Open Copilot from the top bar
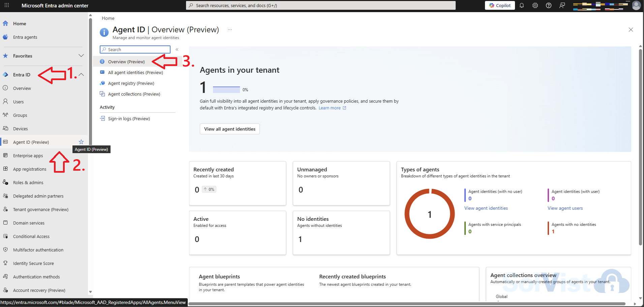This screenshot has height=307, width=644. pyautogui.click(x=500, y=5)
